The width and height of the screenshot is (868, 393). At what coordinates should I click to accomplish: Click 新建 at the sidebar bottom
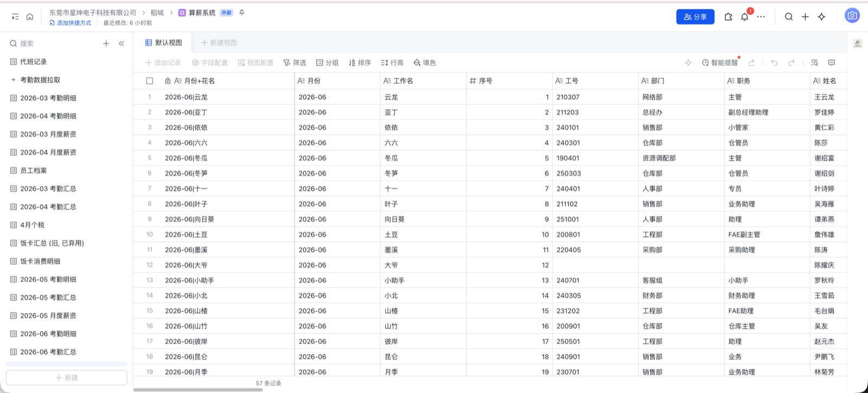(67, 378)
